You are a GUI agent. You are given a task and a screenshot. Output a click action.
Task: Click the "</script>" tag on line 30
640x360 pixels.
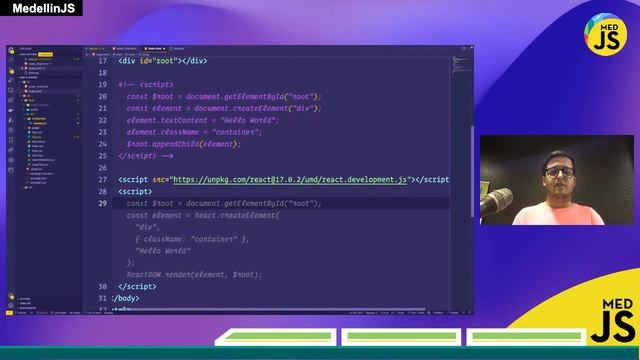(137, 287)
